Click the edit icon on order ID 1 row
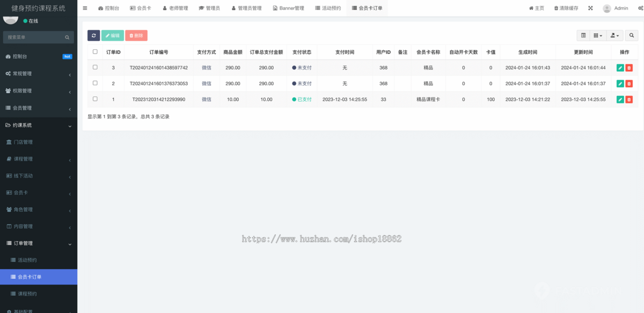The height and width of the screenshot is (313, 644). click(620, 99)
